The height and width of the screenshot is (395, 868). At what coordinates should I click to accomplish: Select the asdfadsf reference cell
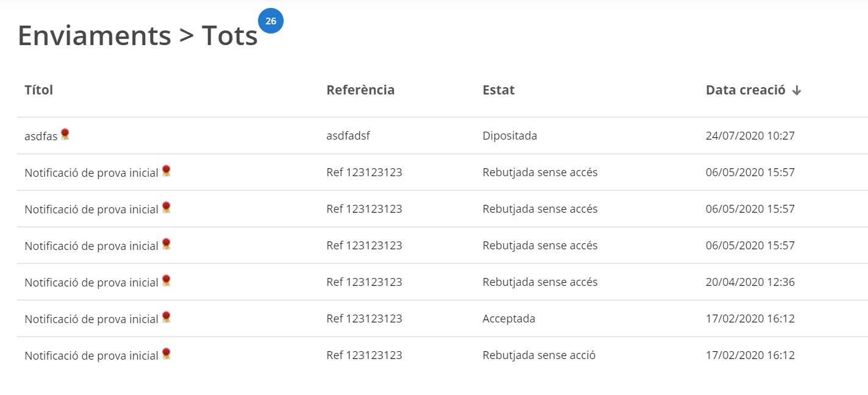[348, 135]
